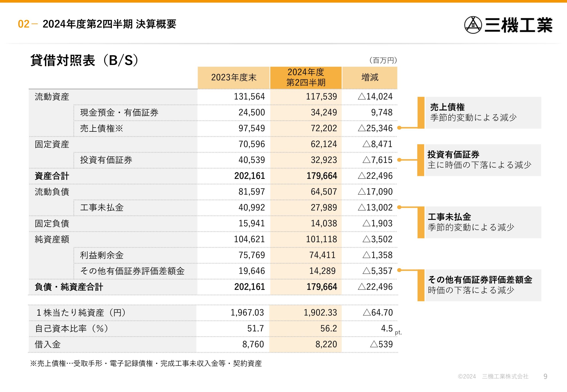
Task: Click the Sanki Kogyo circular logo icon
Action: click(473, 25)
